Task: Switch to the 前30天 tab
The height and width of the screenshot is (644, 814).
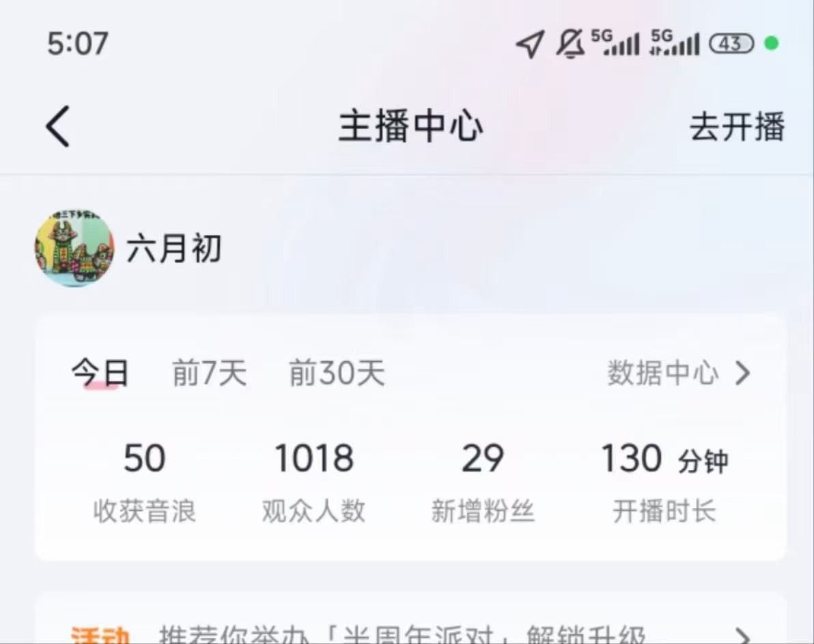Action: coord(337,372)
